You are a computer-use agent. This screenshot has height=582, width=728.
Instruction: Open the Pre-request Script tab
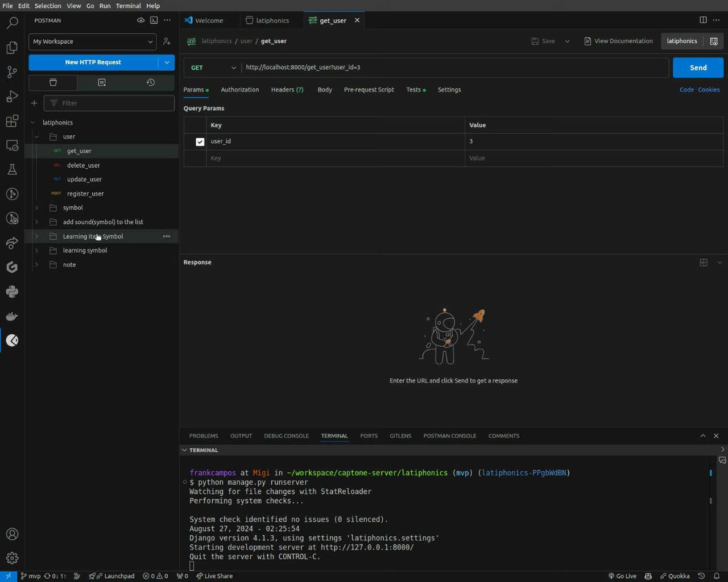coord(369,90)
